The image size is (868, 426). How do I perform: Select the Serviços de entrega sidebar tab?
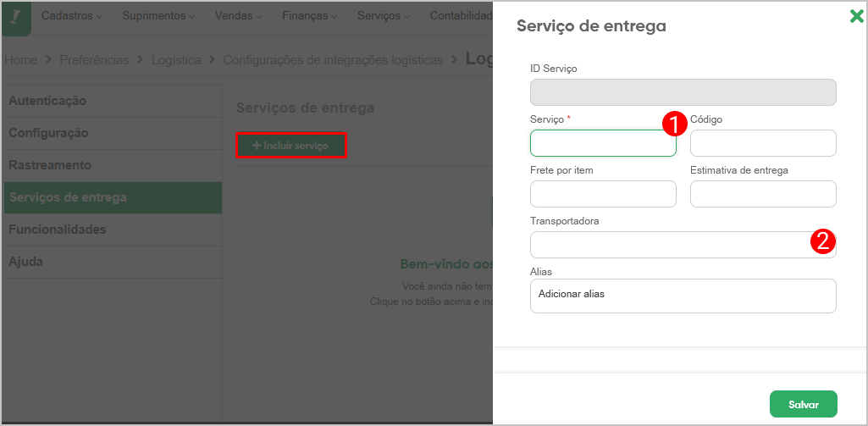coord(113,198)
